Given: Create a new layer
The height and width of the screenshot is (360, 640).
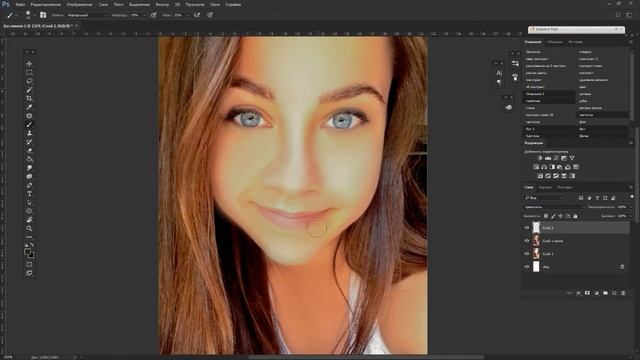Looking at the screenshot, I should click(x=614, y=293).
